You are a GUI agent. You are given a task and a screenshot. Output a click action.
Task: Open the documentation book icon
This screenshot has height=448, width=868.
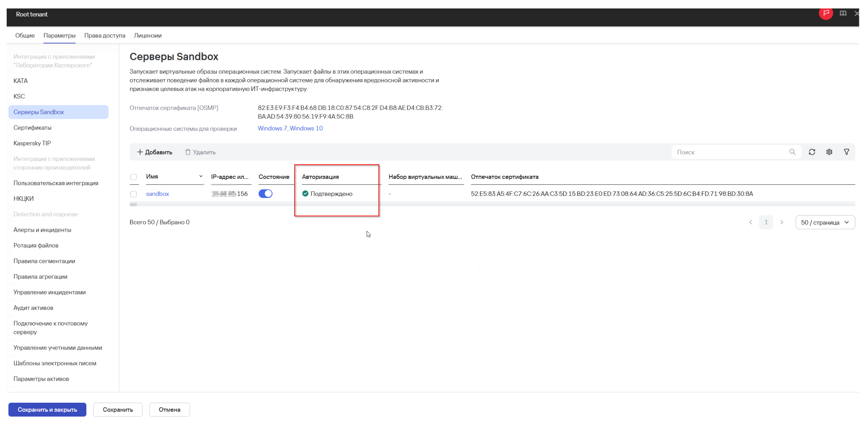[x=843, y=13]
